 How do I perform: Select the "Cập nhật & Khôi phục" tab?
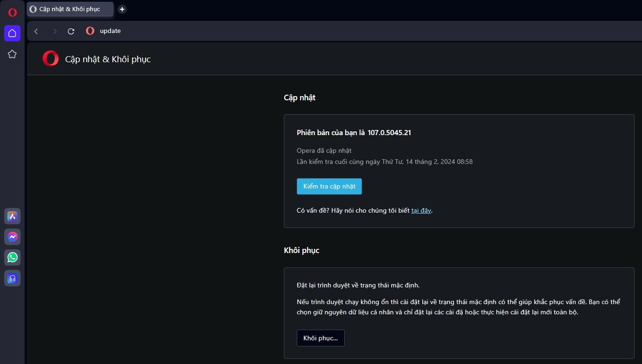click(x=70, y=9)
